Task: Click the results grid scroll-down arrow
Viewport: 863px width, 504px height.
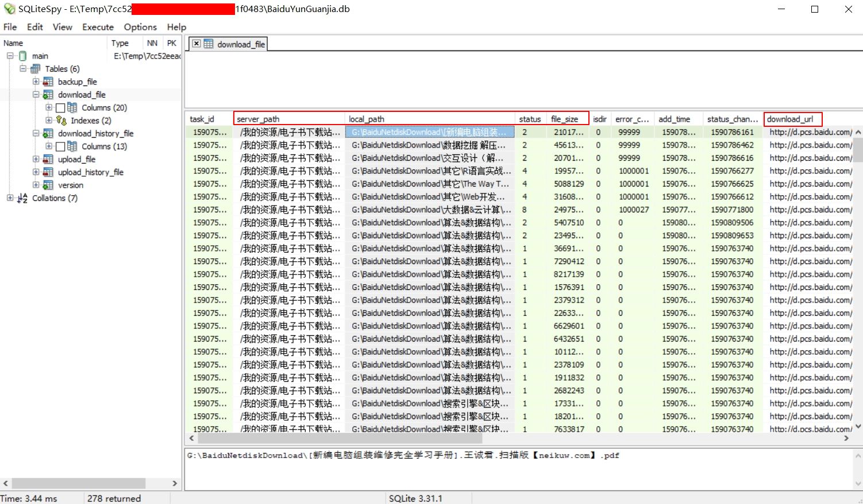Action: click(858, 427)
